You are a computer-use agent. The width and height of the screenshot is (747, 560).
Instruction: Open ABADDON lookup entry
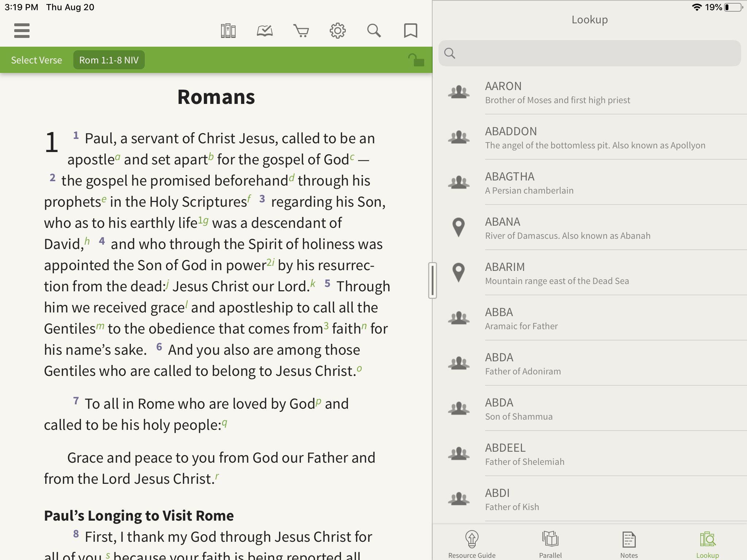(x=590, y=137)
